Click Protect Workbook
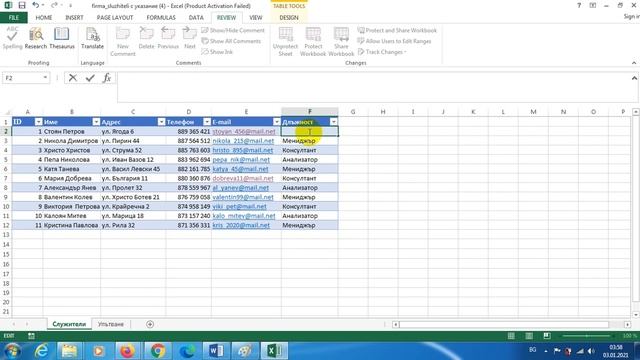The image size is (640, 360). point(313,41)
